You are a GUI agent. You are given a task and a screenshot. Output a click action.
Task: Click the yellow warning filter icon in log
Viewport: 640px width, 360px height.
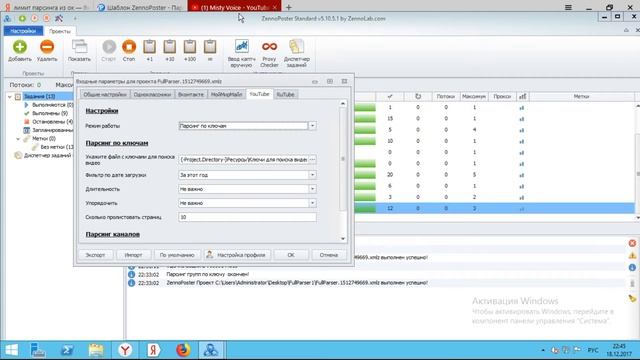point(632,256)
